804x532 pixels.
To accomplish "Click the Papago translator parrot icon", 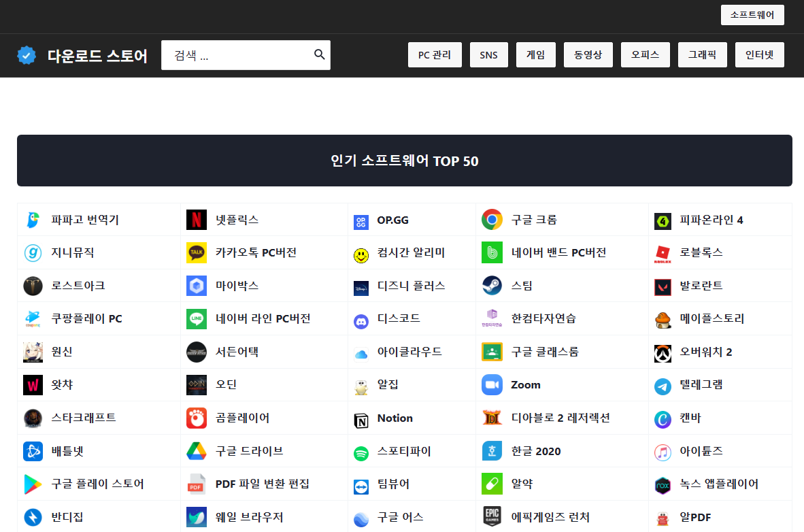I will 33,220.
